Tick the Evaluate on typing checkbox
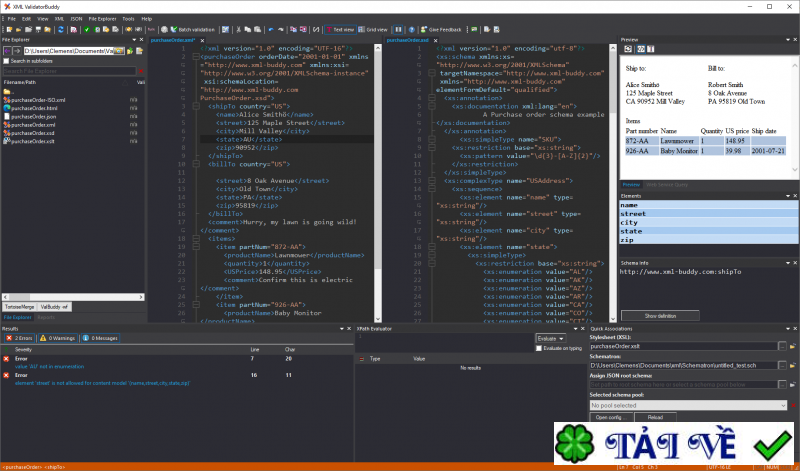Viewport: 800px width, 471px height. tap(538, 348)
